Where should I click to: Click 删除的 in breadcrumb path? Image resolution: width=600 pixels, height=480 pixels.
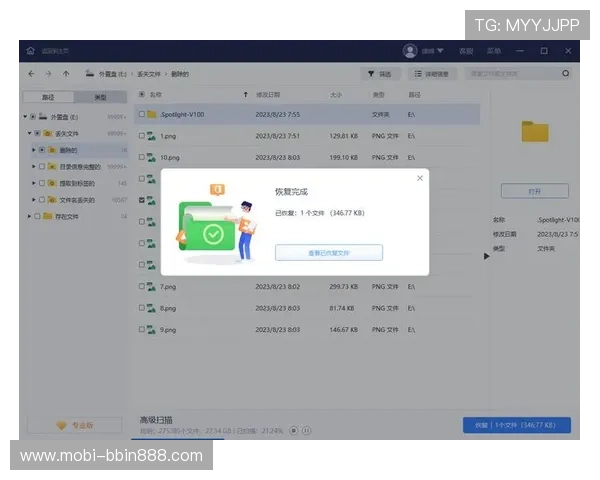pyautogui.click(x=180, y=74)
